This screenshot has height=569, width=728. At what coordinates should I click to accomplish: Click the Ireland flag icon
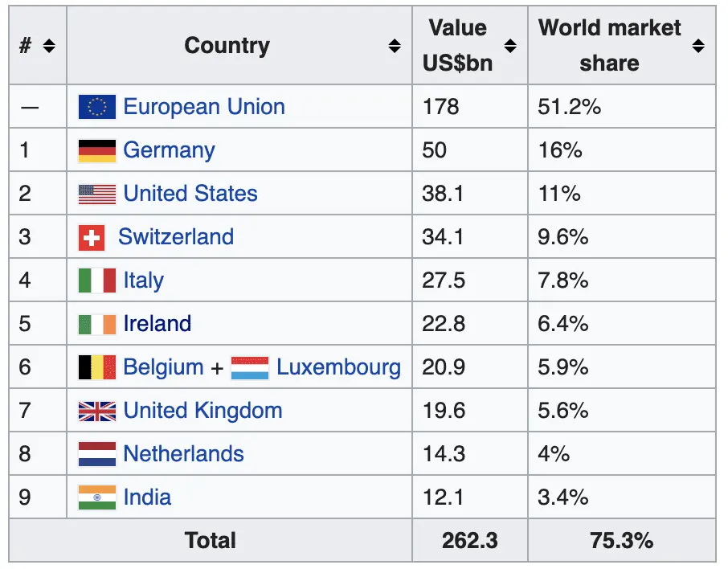(97, 324)
